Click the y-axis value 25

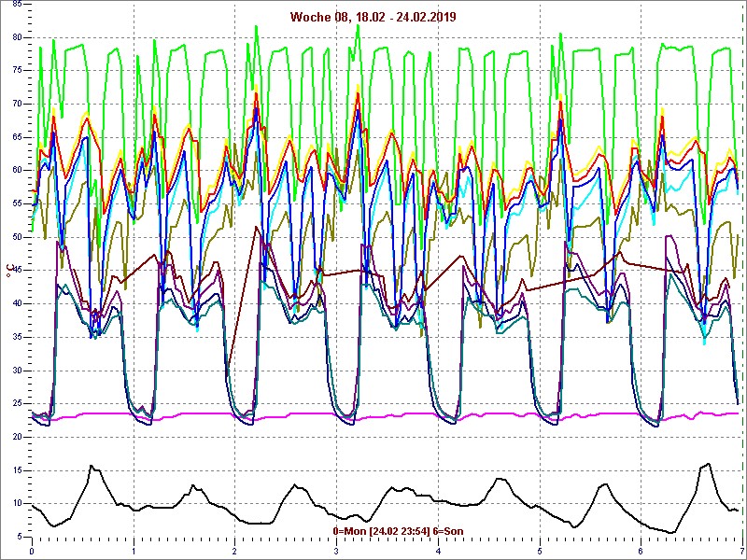tap(16, 404)
